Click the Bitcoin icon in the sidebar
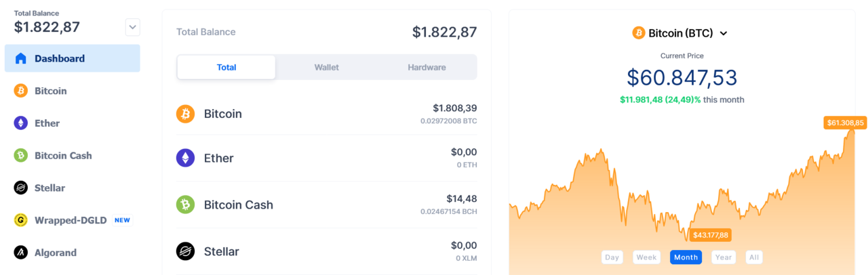This screenshot has height=275, width=868. click(21, 91)
